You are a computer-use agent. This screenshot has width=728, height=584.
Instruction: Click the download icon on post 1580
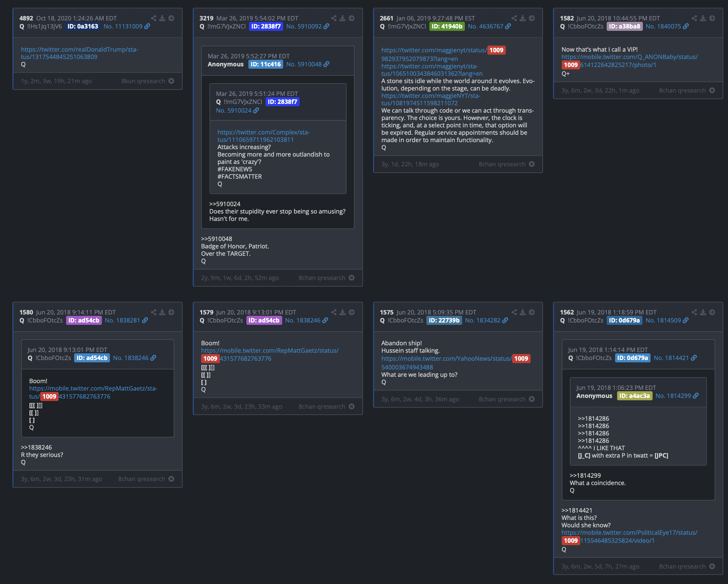(x=163, y=312)
